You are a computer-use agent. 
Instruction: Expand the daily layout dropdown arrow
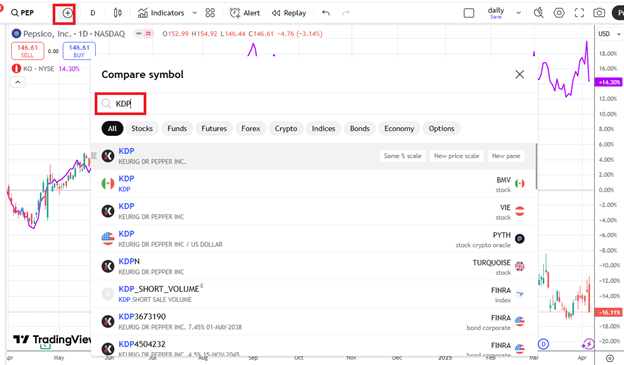pyautogui.click(x=519, y=13)
